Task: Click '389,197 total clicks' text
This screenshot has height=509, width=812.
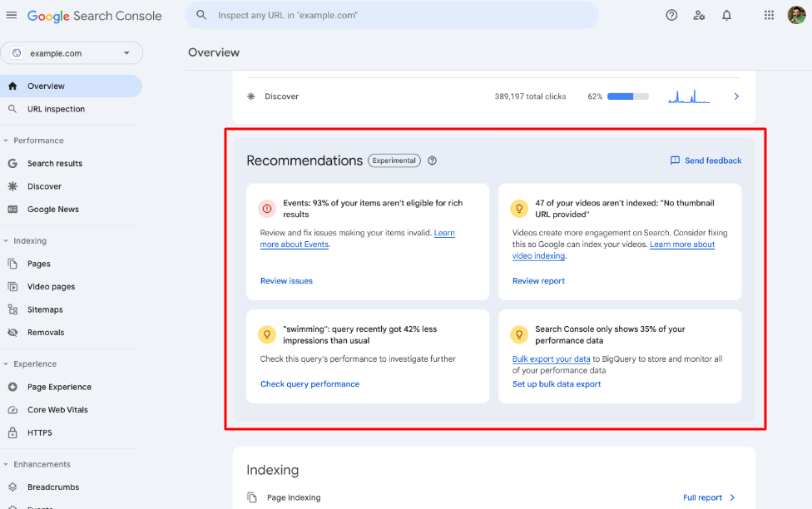Action: (530, 96)
